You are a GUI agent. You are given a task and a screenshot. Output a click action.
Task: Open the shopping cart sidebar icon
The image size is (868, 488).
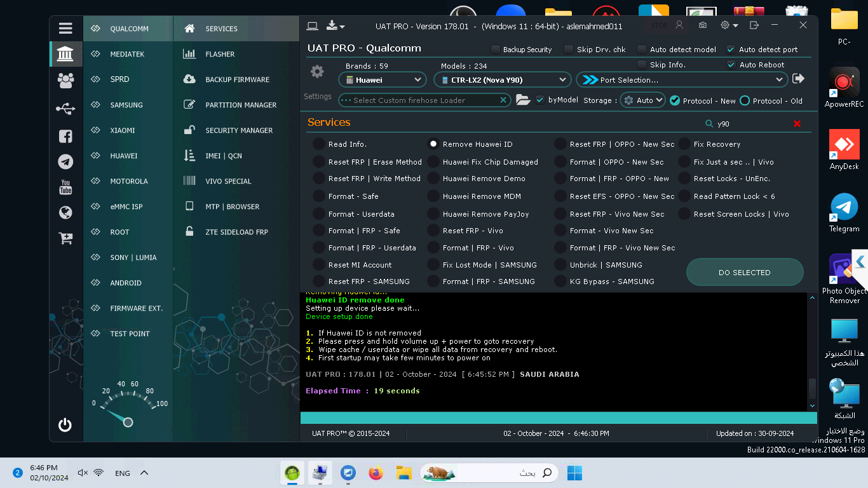coord(65,238)
